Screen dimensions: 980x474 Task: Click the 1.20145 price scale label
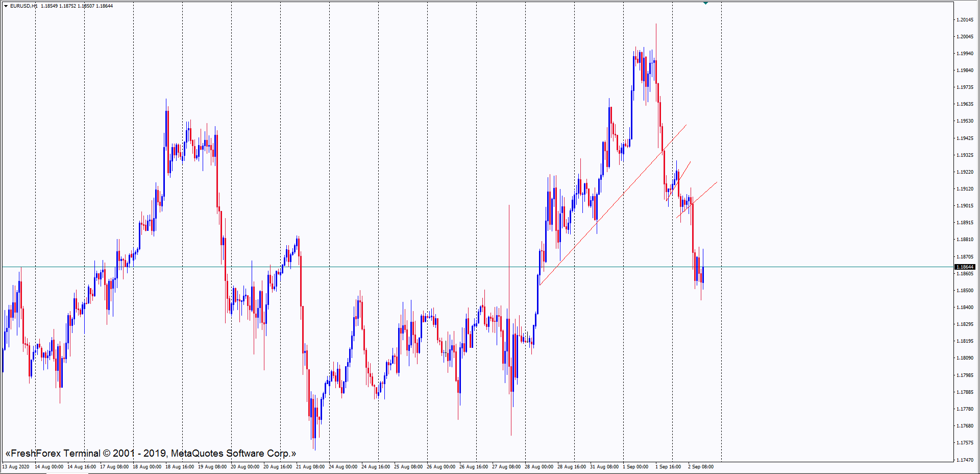[x=965, y=20]
